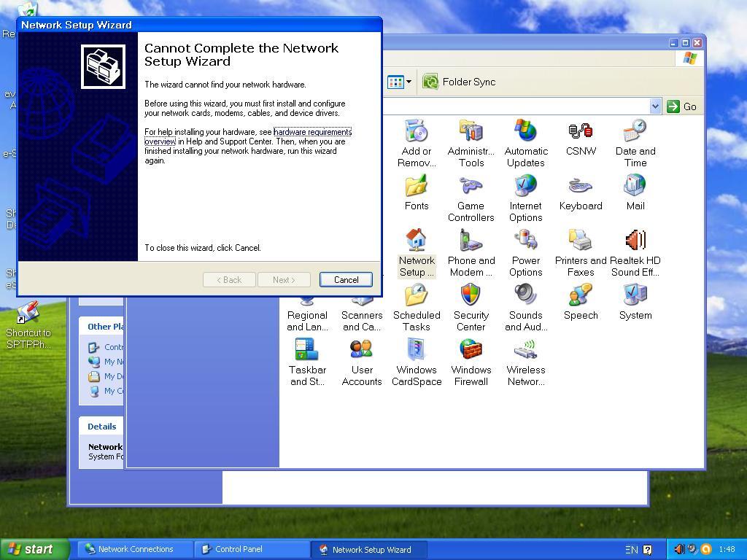The width and height of the screenshot is (747, 560).
Task: Click the taskbar clock showing 1:48
Action: coord(727,549)
